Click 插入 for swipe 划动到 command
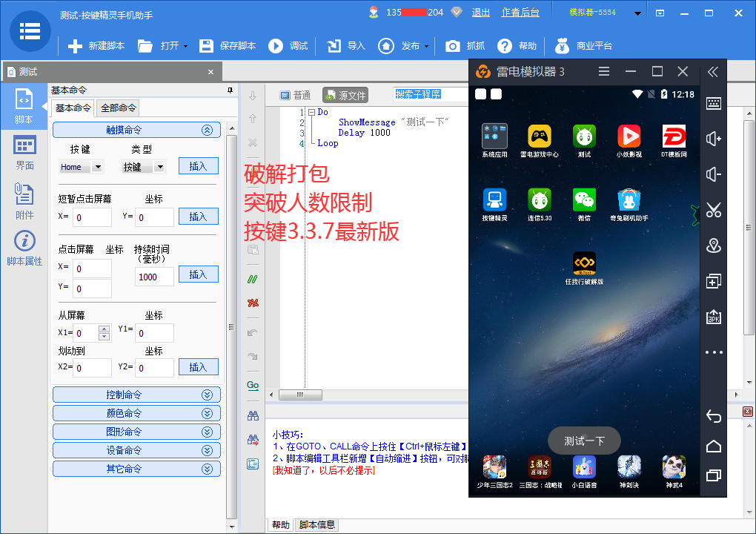756x534 pixels. 198,366
